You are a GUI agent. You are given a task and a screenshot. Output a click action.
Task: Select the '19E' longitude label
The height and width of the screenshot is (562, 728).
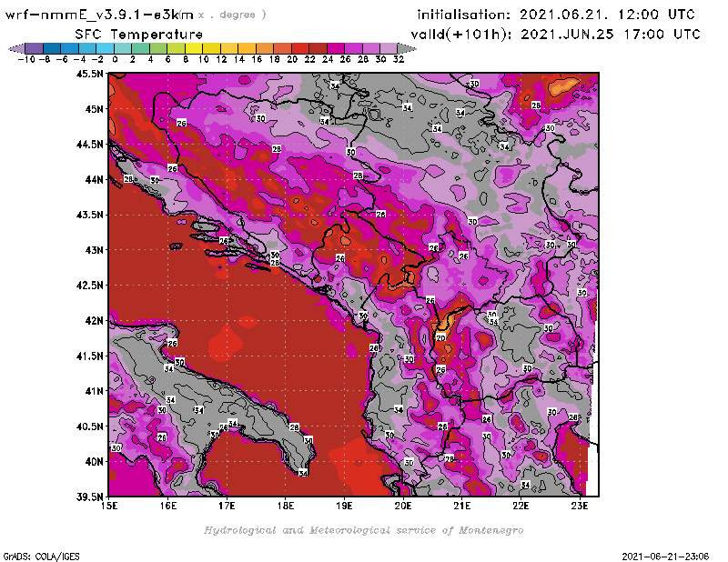point(344,506)
